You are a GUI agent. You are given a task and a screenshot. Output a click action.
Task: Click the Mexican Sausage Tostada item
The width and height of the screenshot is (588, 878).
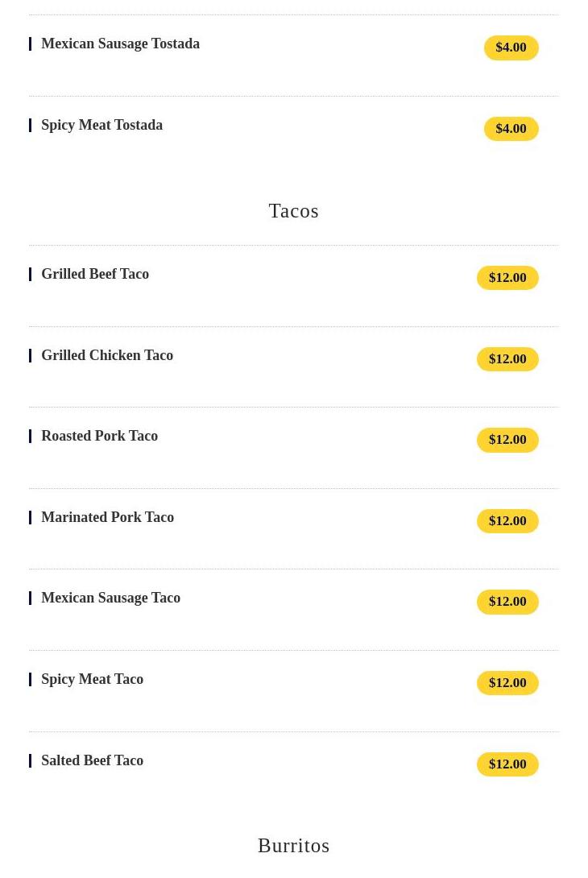(x=120, y=44)
